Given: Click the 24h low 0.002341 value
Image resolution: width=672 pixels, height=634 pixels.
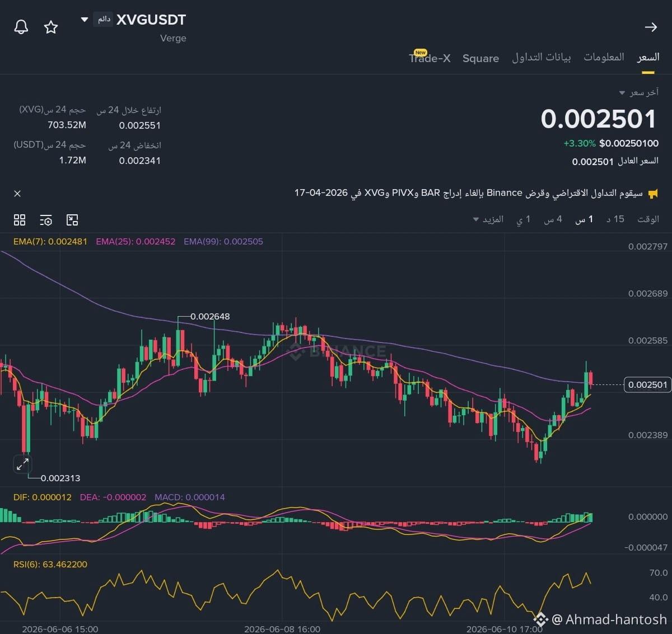Looking at the screenshot, I should 139,161.
